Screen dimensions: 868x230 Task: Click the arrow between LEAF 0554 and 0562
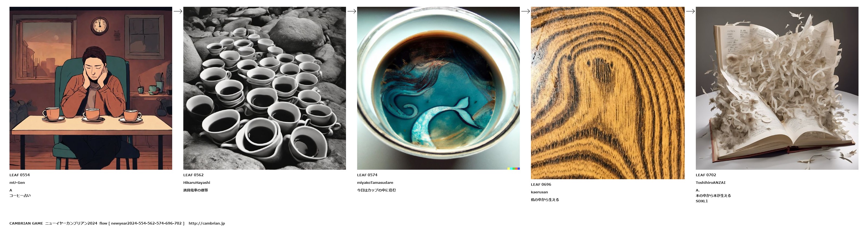[x=178, y=11]
